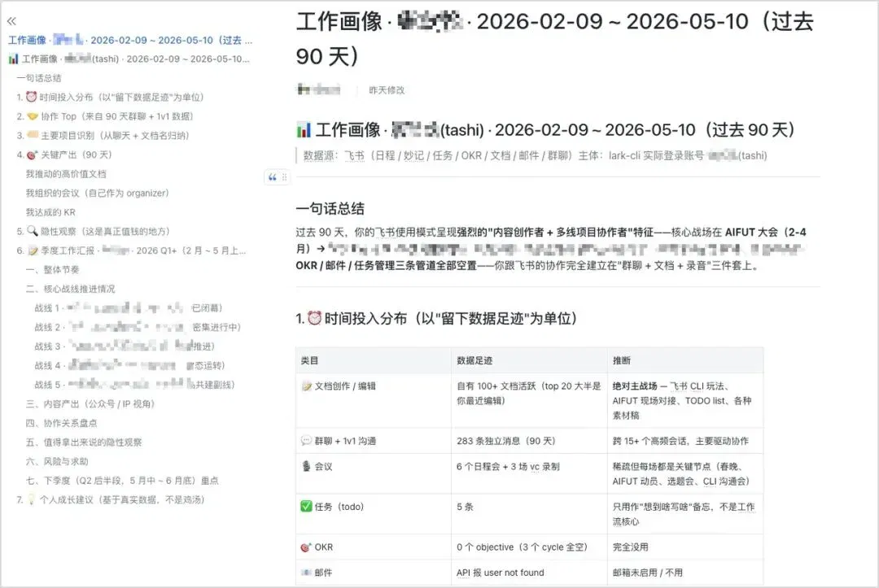Viewport: 879px width, 588px height.
Task: Click the green checkmark icon in 任务 row
Action: tap(306, 506)
